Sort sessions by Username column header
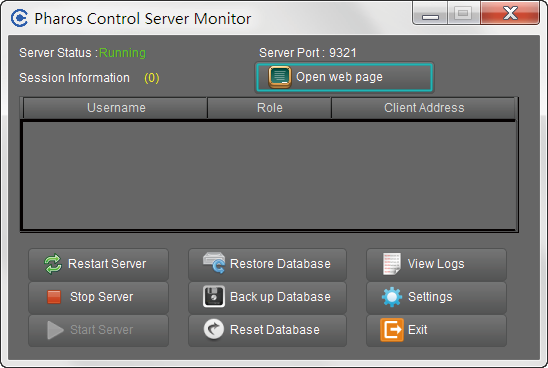Image resolution: width=548 pixels, height=368 pixels. pyautogui.click(x=115, y=108)
